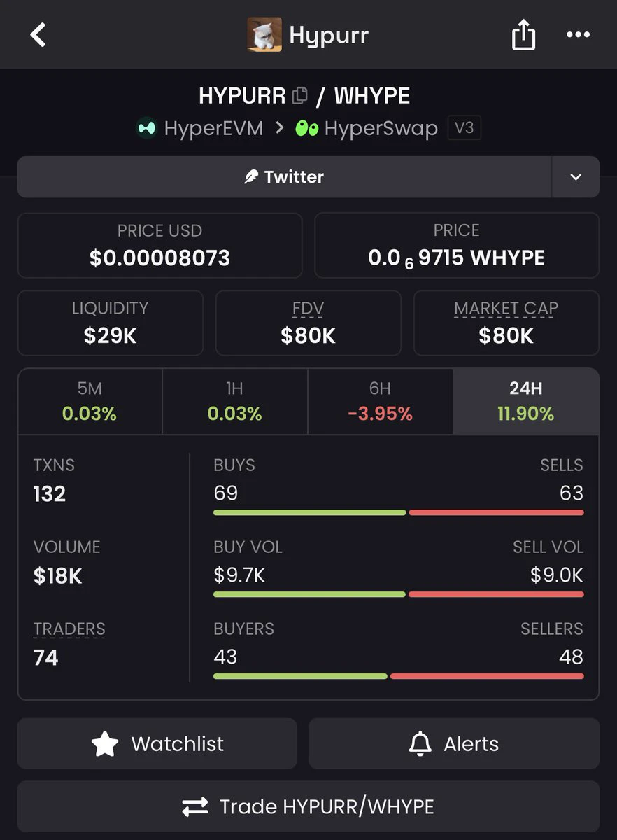Screen dimensions: 617x840
Task: Add pair to Watchlist
Action: [x=157, y=743]
